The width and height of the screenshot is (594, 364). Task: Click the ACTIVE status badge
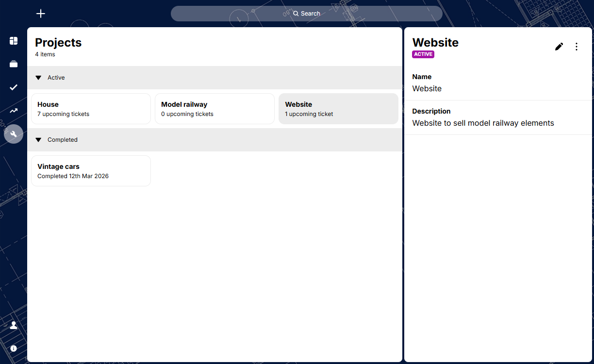pos(423,54)
